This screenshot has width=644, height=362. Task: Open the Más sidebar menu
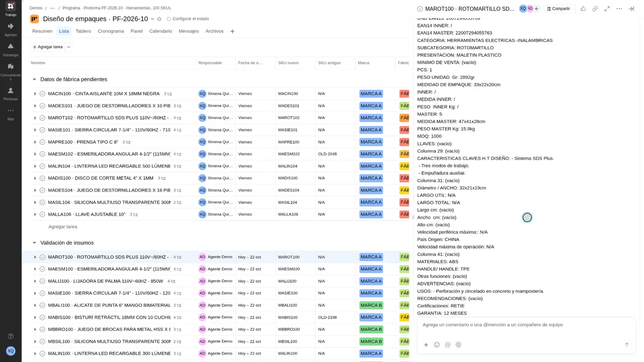pos(10,114)
